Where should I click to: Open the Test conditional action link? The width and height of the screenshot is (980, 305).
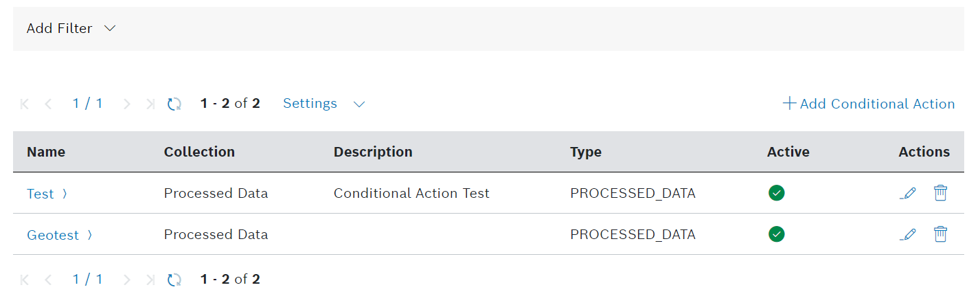41,194
